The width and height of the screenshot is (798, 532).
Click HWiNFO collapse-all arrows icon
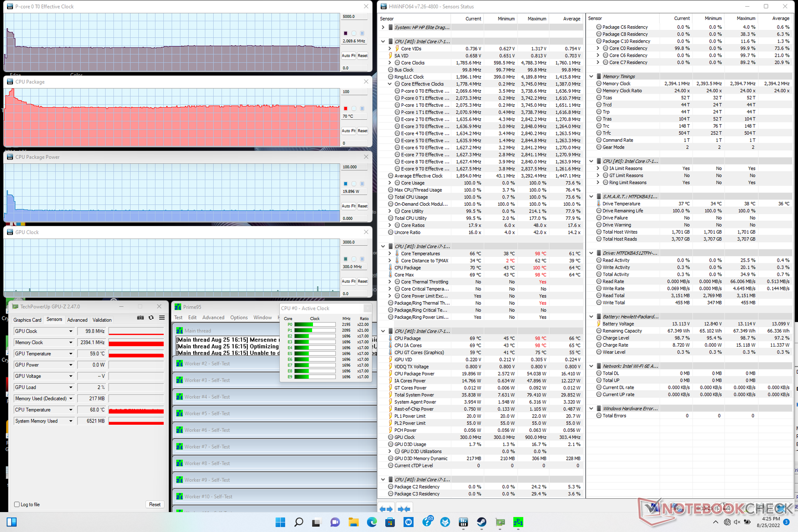404,509
